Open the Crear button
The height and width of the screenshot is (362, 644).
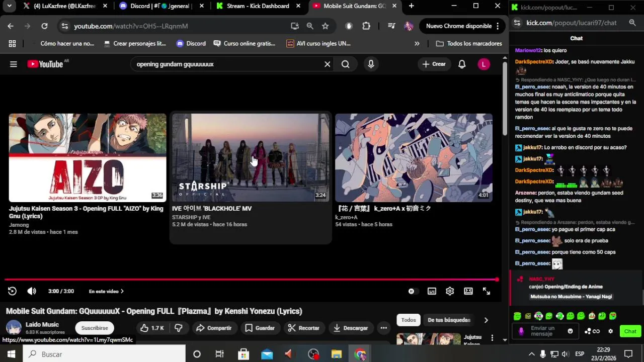(x=434, y=64)
